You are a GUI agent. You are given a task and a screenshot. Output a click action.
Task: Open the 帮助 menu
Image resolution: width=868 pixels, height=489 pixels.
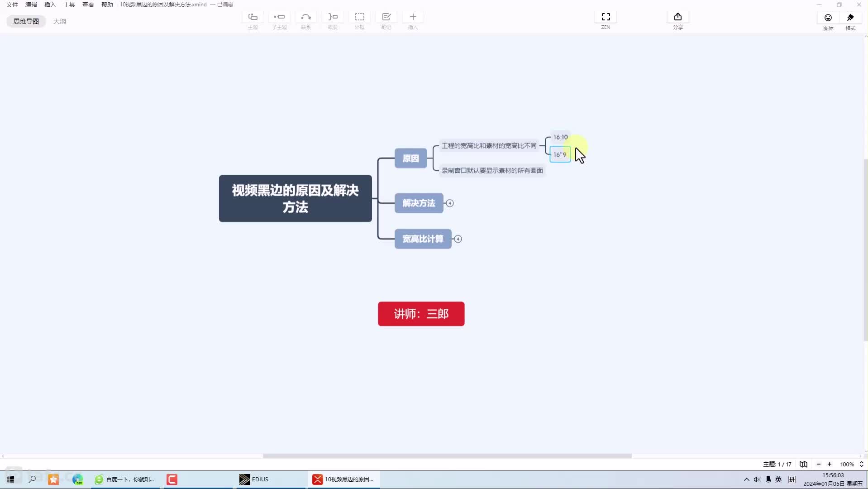pos(107,5)
